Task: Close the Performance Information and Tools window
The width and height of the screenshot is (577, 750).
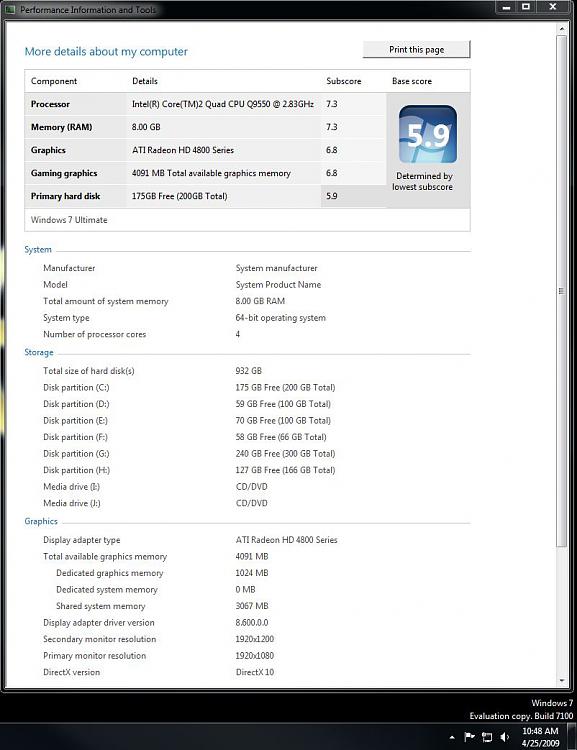Action: pos(553,7)
